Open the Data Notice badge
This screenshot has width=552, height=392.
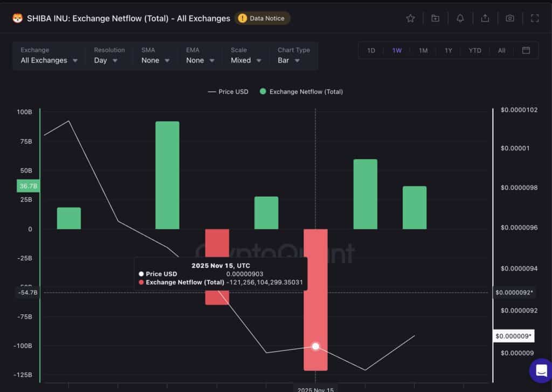pos(262,18)
